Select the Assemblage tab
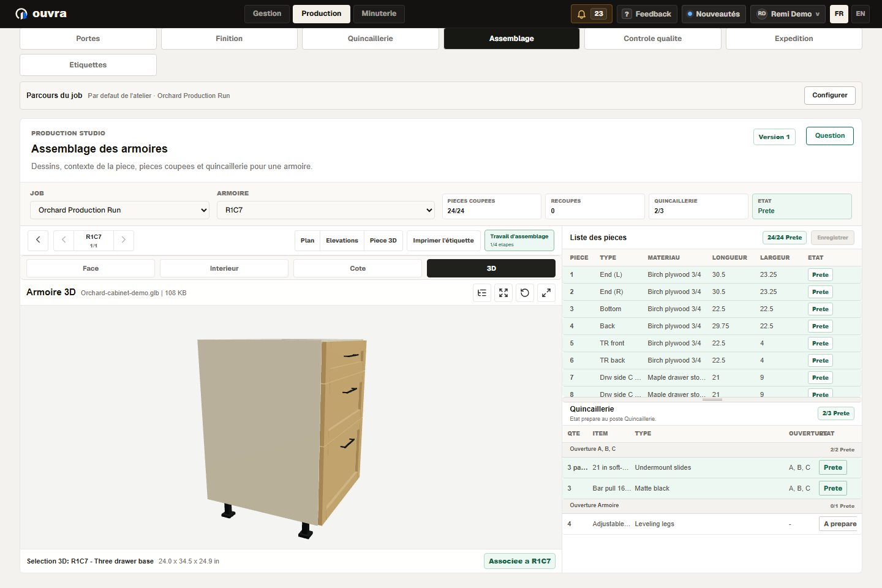 [511, 39]
